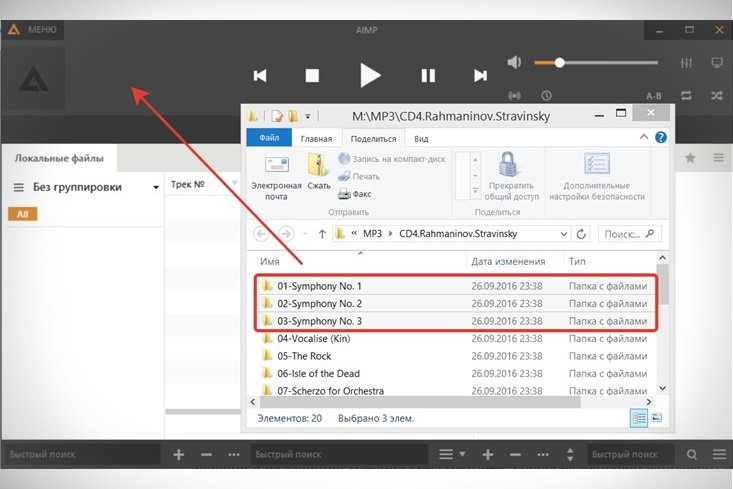Click the monitor icon in AIMP
The image size is (733, 489).
click(x=717, y=63)
